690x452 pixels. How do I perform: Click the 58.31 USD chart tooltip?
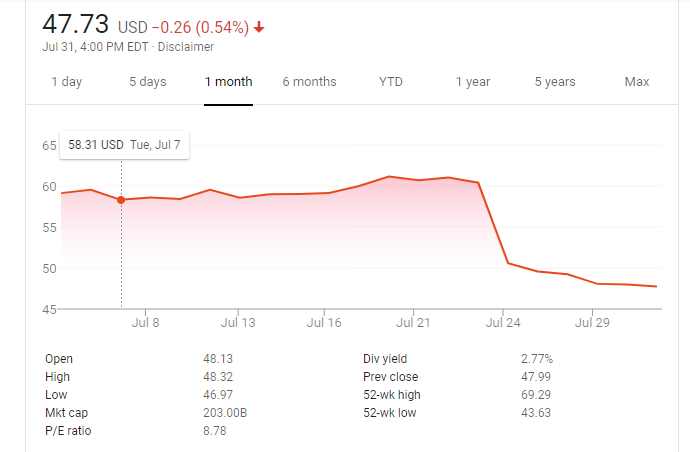pos(124,145)
